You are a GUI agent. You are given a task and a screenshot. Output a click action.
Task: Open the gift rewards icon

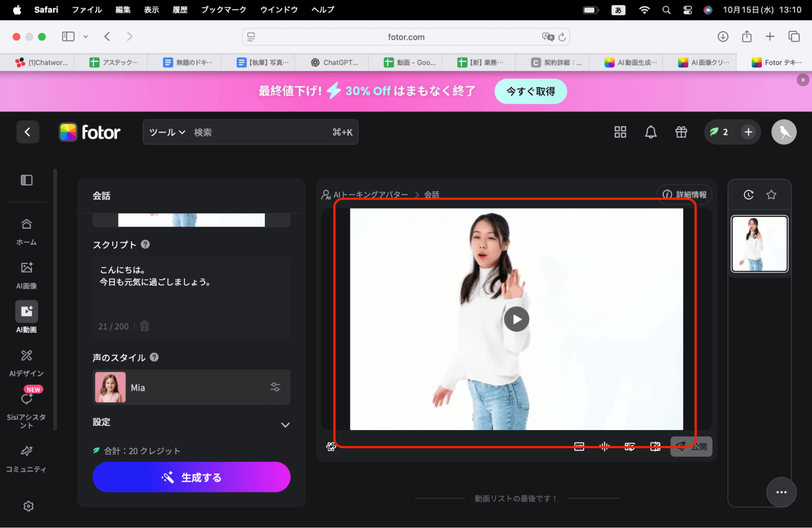coord(681,132)
